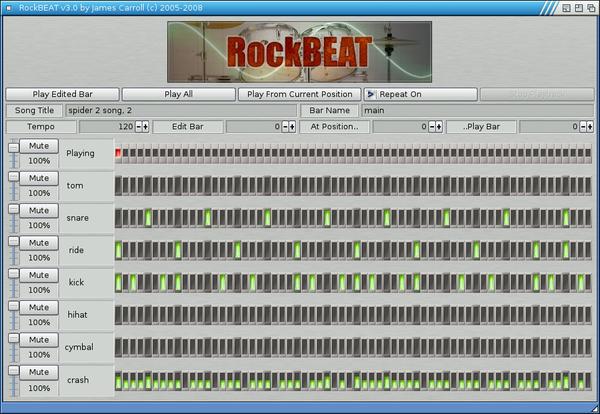This screenshot has height=414, width=600.
Task: Click Play From Current Position
Action: pyautogui.click(x=298, y=94)
